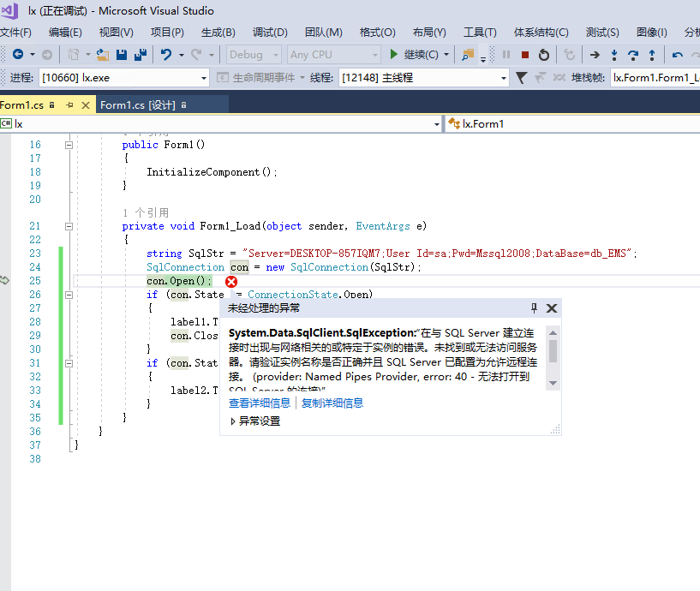Open the Undo history dropdown
The height and width of the screenshot is (591, 700).
point(182,55)
